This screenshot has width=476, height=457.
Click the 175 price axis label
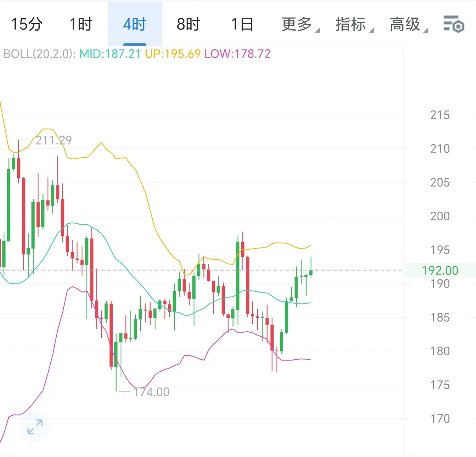point(440,385)
